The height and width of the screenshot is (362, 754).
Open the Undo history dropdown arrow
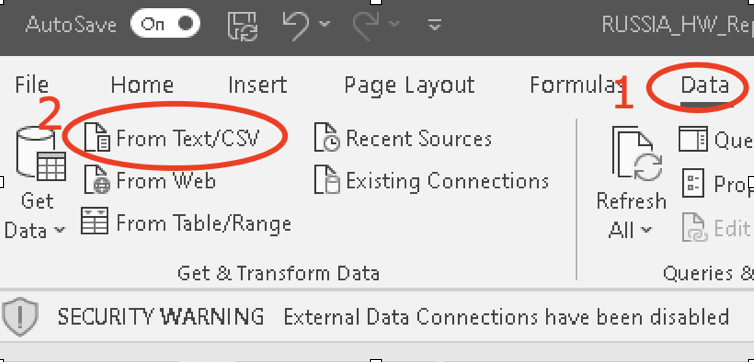pos(325,23)
